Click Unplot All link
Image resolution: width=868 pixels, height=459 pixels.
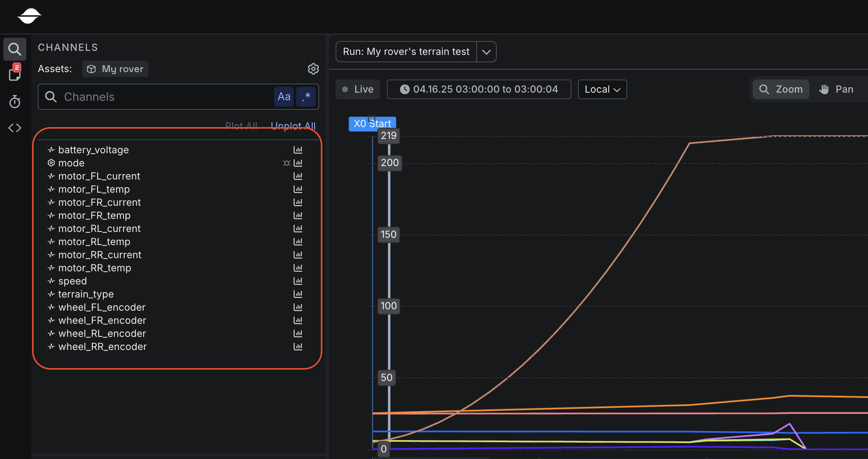tap(293, 125)
